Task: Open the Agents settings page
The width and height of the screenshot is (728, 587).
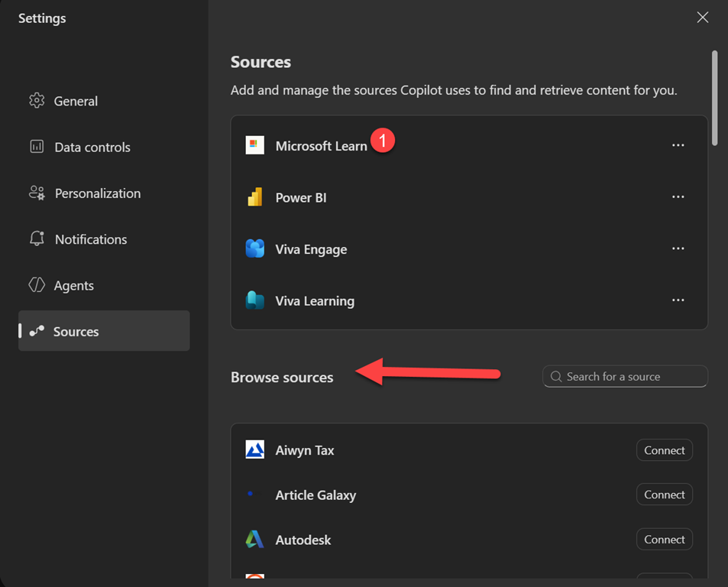Action: tap(104, 284)
